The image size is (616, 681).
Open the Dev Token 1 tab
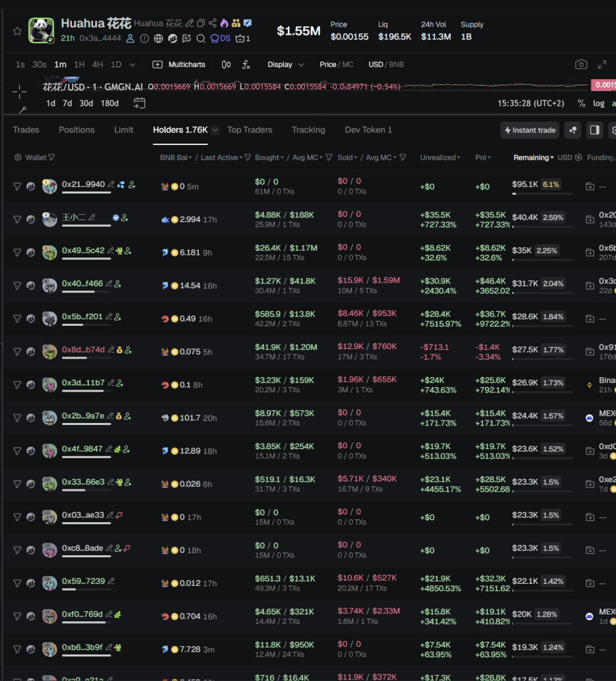click(x=368, y=130)
